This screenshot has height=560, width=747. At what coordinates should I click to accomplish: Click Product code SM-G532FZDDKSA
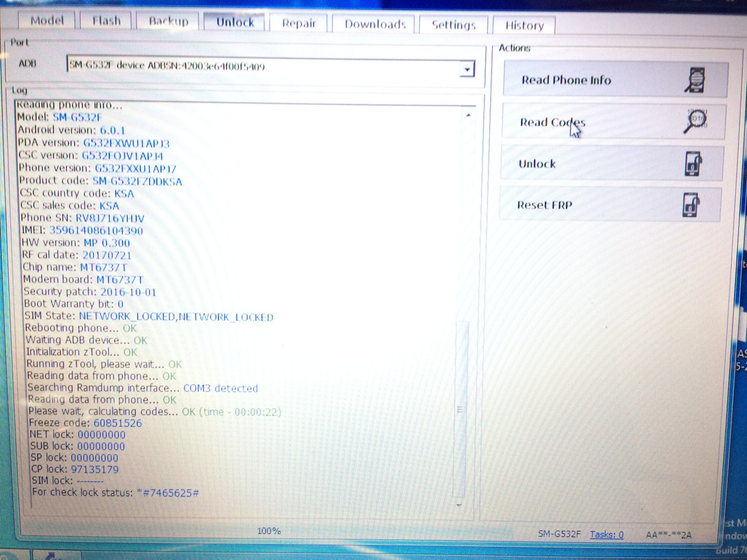tap(137, 181)
